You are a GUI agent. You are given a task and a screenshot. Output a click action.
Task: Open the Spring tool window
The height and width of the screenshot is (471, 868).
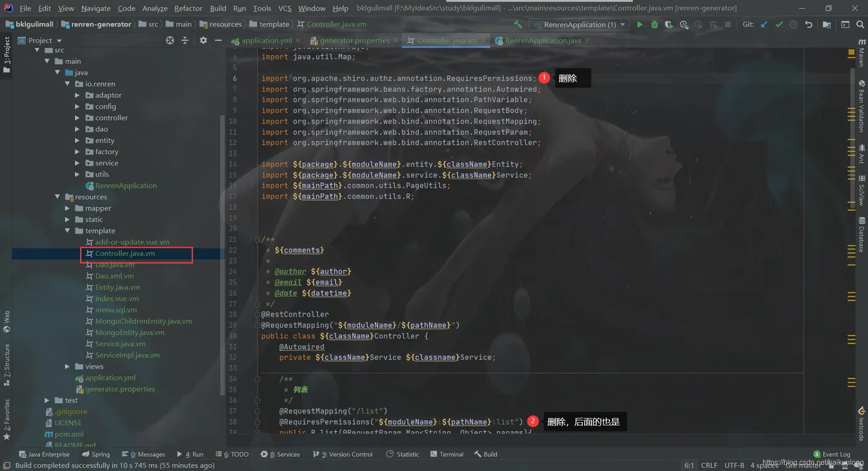[95, 454]
